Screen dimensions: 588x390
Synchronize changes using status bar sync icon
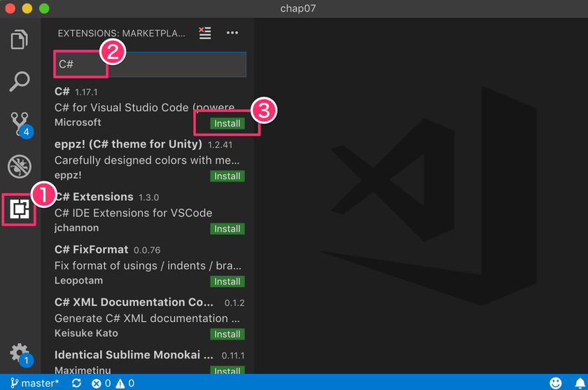click(76, 383)
